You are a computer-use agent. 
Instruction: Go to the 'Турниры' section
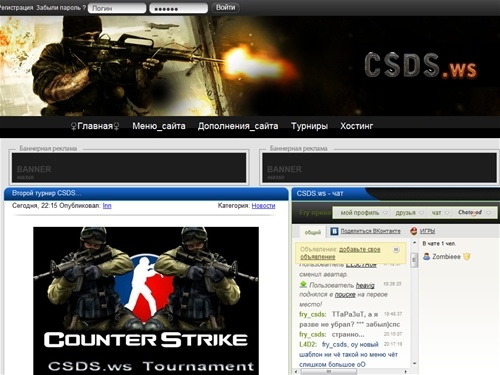(309, 126)
